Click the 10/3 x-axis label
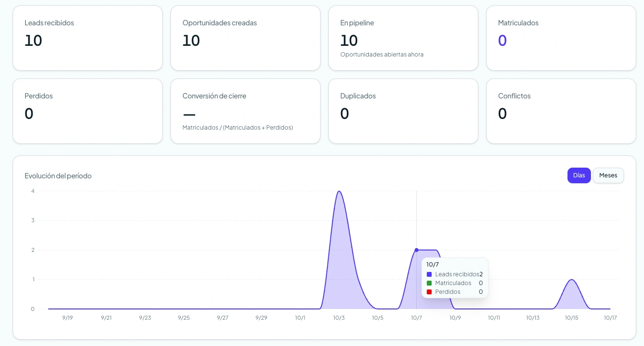The height and width of the screenshot is (346, 644). [x=339, y=318]
